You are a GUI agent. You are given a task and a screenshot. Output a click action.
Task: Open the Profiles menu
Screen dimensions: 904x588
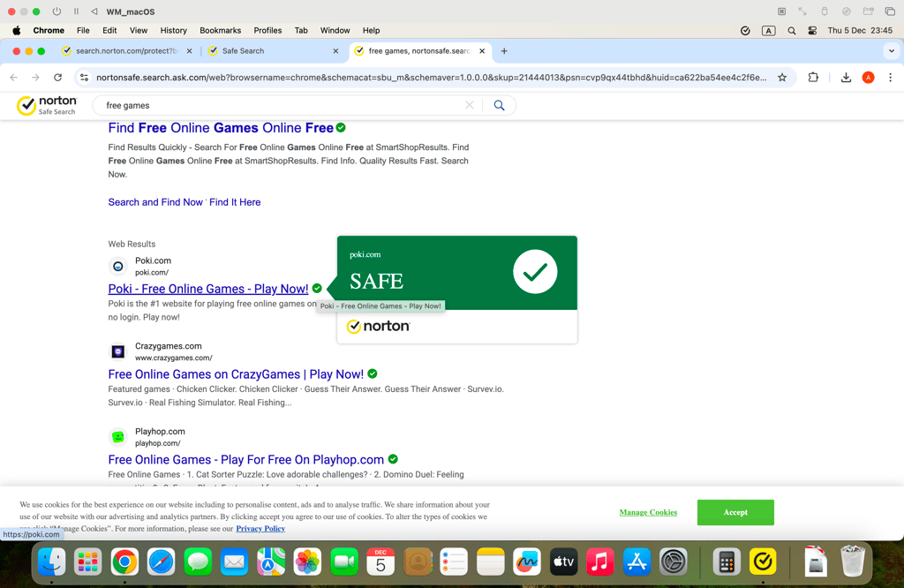267,31
